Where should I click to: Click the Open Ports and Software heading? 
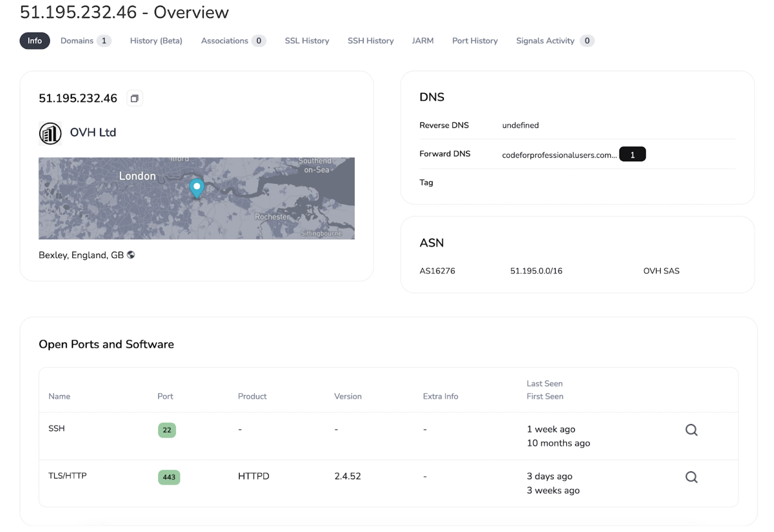coord(106,345)
